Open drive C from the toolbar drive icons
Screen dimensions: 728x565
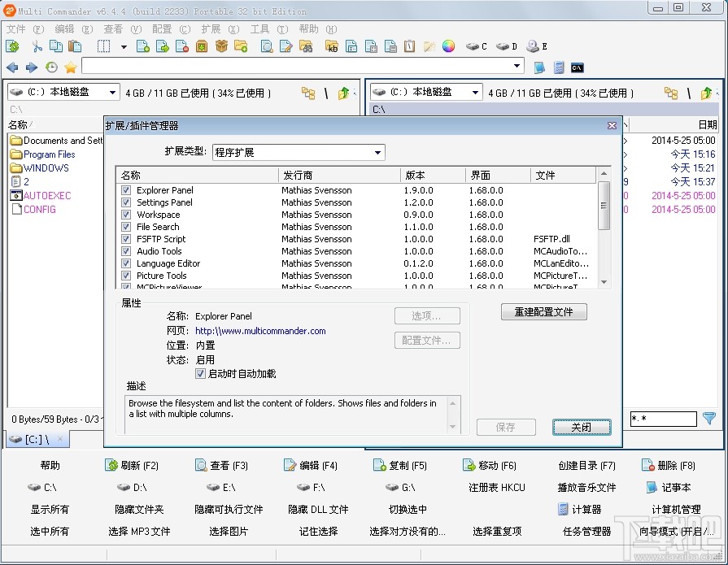tap(475, 46)
